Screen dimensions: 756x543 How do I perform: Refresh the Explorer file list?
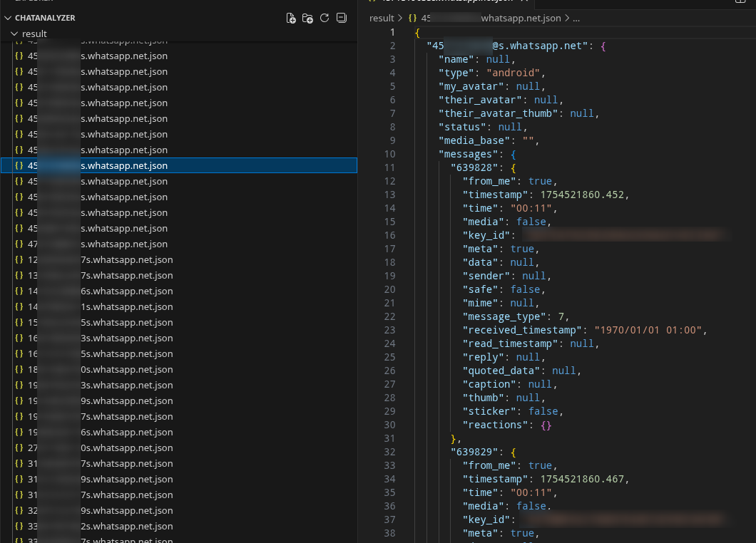click(325, 18)
